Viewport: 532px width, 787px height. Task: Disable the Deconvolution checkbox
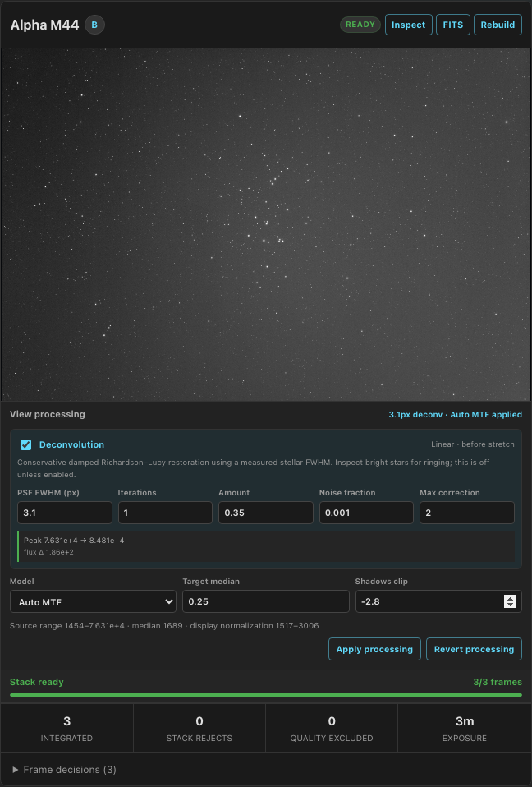coord(26,444)
